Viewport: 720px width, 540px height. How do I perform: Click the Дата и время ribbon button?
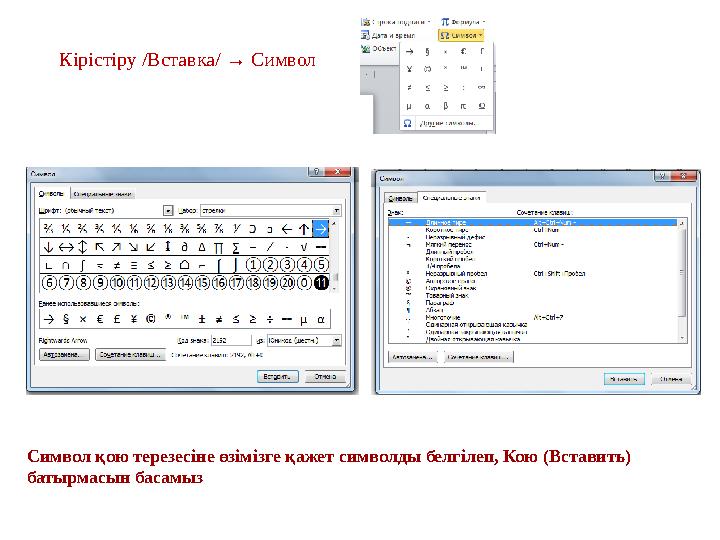388,35
